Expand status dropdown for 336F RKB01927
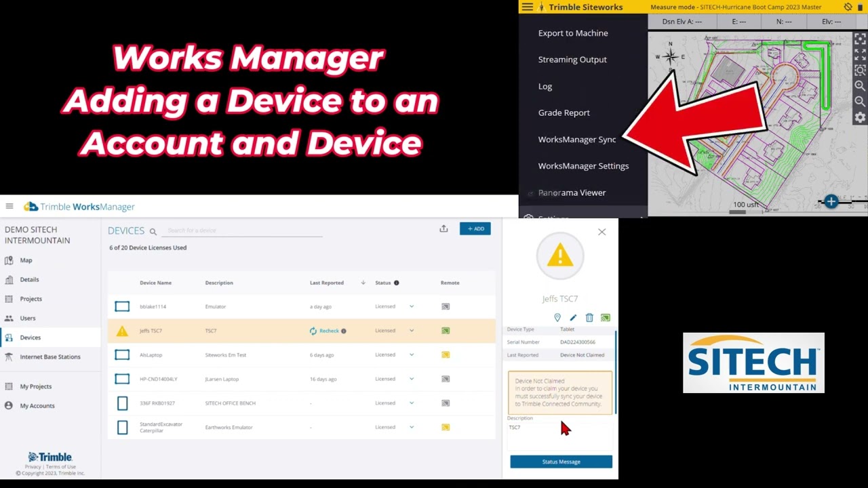 (x=412, y=403)
